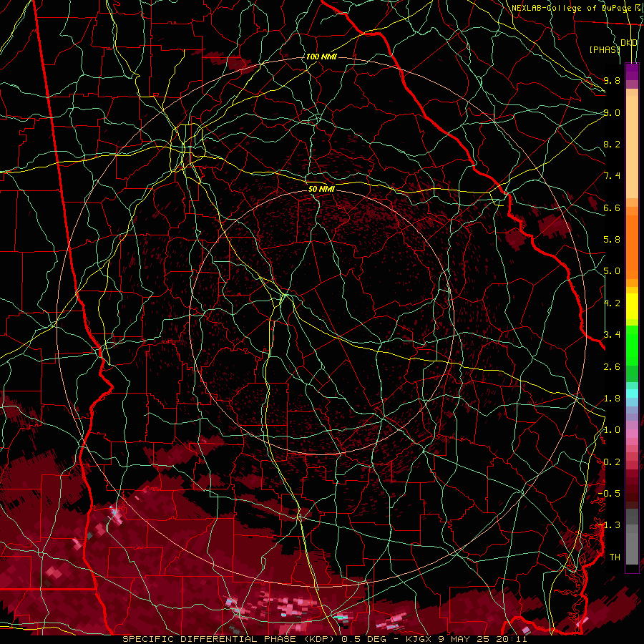Screen dimensions: 644x644
Task: Click the -0.5 value on the scale
Action: (609, 494)
